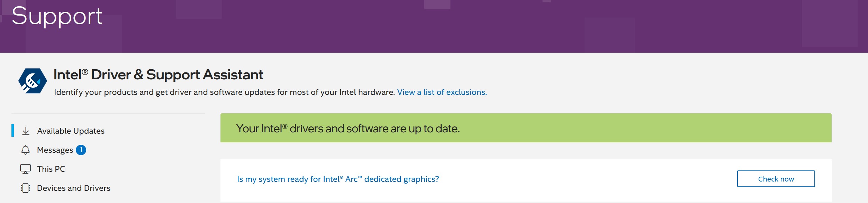Open the View a list of exclusions link

pos(442,92)
